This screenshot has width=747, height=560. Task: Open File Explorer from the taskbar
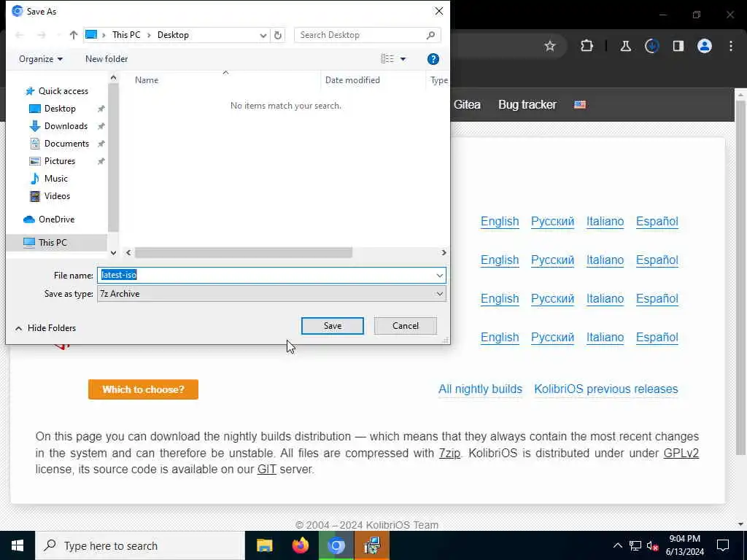[264, 545]
